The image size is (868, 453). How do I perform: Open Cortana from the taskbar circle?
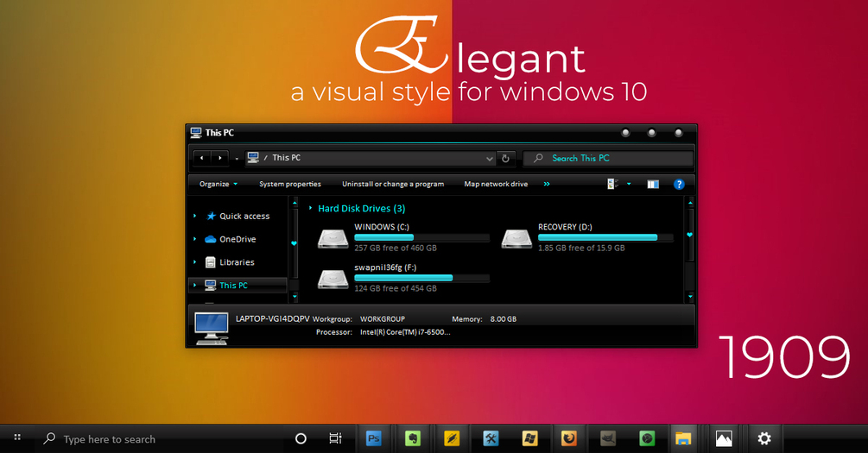click(301, 438)
